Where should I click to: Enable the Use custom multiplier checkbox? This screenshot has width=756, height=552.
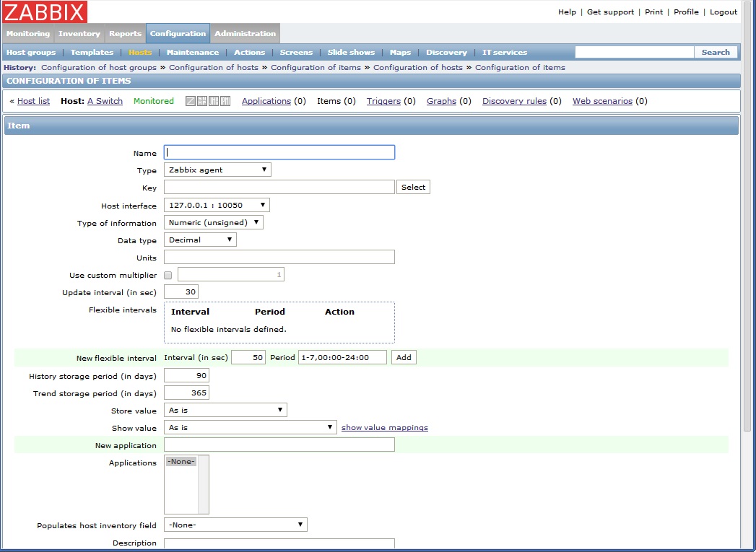166,274
